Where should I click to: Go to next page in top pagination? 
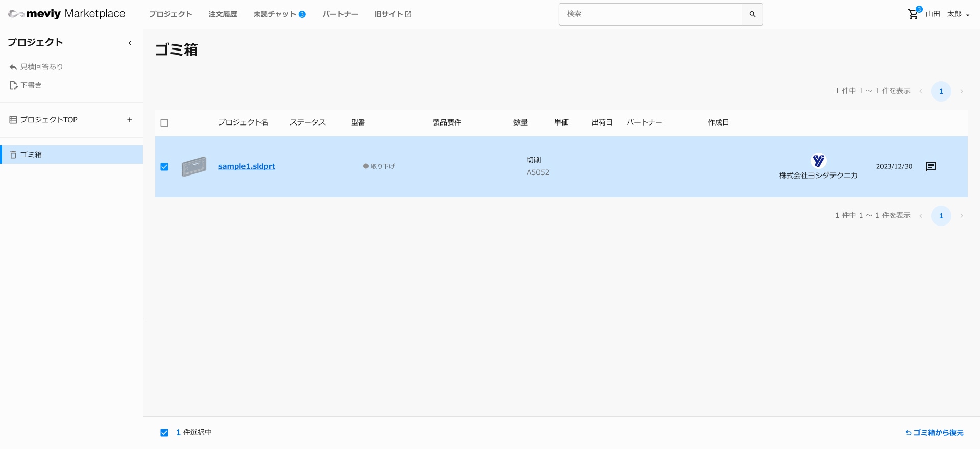[962, 91]
